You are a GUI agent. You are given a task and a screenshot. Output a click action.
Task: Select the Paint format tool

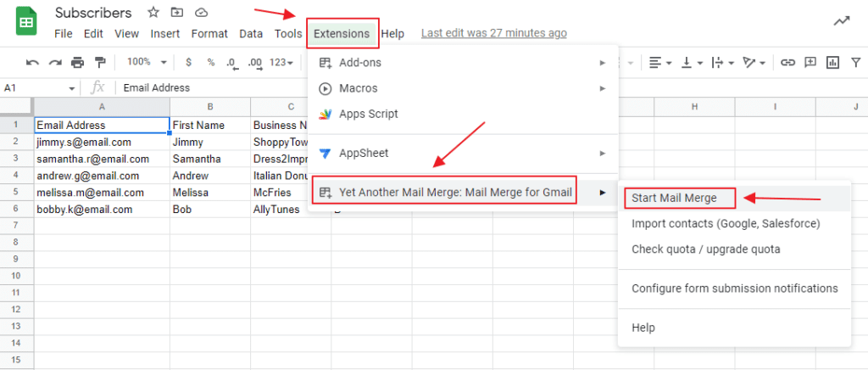coord(100,63)
